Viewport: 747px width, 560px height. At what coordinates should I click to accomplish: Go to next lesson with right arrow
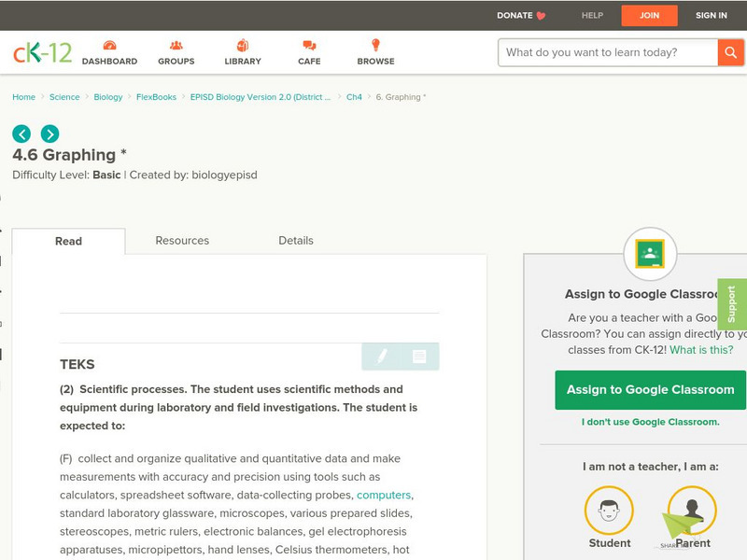(x=49, y=133)
